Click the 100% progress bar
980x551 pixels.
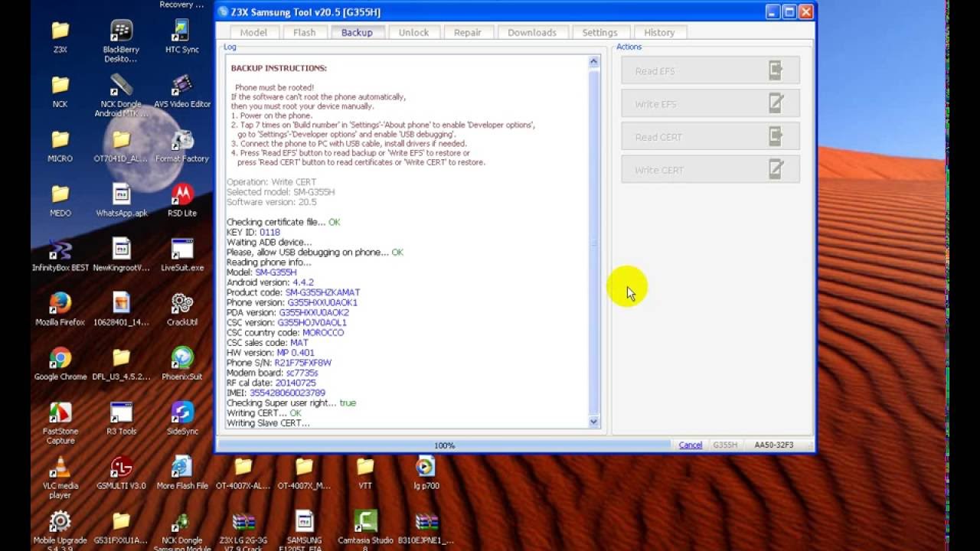444,445
